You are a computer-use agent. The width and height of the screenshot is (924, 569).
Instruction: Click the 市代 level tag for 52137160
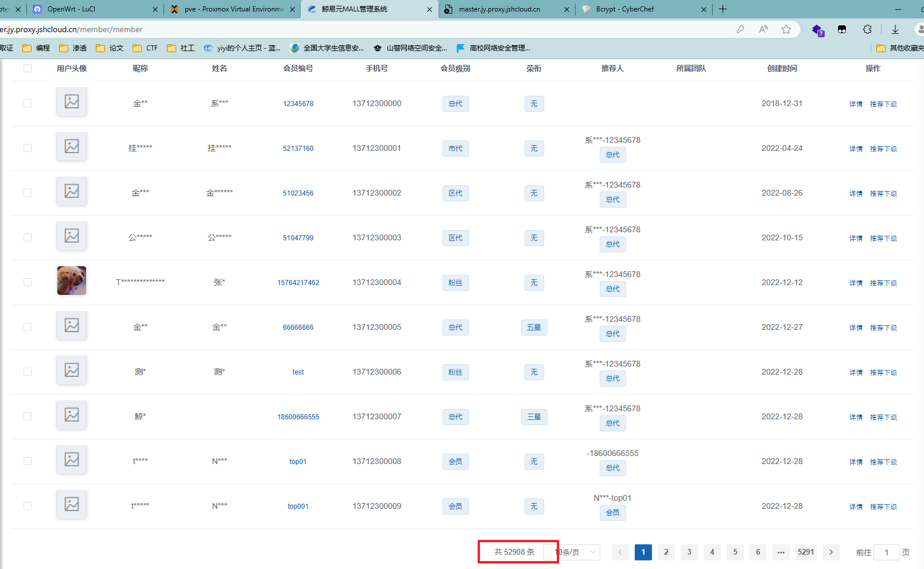(455, 149)
